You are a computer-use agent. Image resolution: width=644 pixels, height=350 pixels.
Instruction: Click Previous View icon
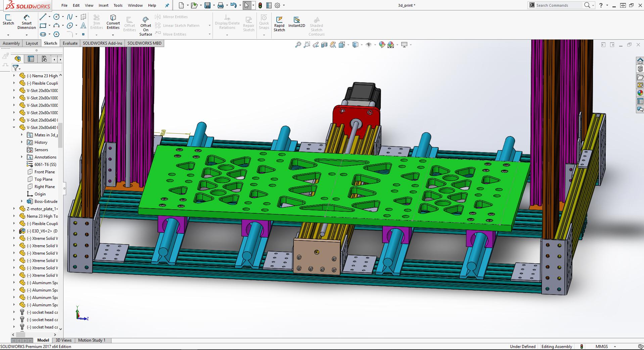(x=316, y=45)
